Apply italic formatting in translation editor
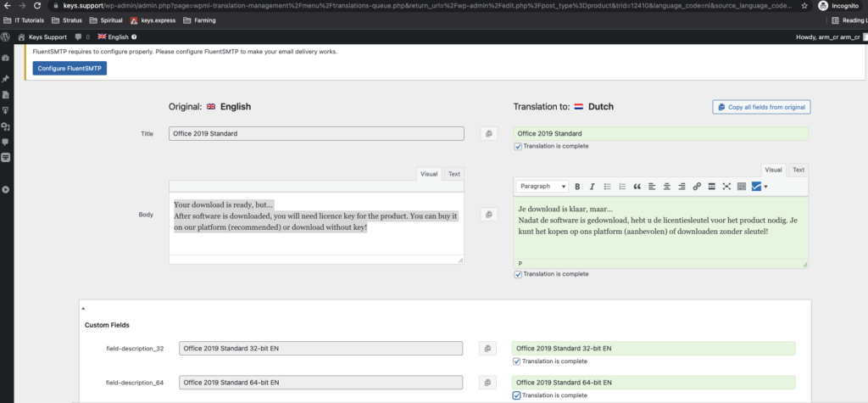The image size is (868, 403). pos(593,186)
